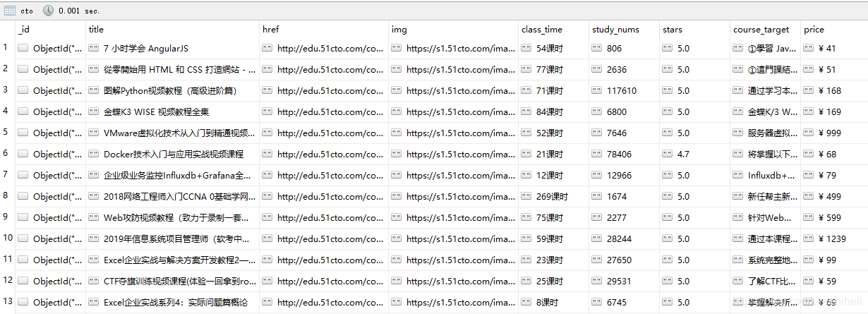Select study_nums cell 2636
868x314 pixels.
[624, 70]
